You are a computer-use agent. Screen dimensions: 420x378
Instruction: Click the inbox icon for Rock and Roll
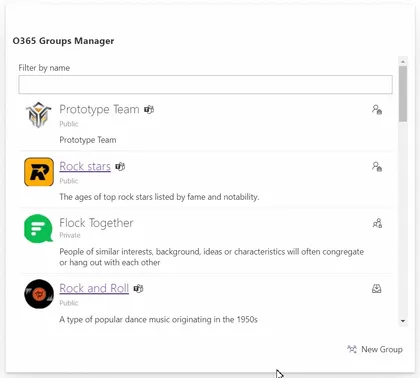click(377, 288)
